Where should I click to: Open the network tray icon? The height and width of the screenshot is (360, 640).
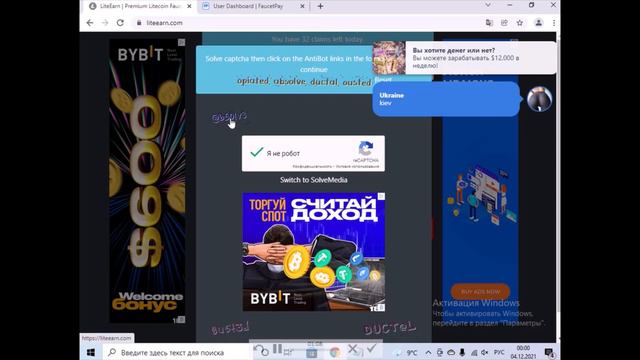pyautogui.click(x=473, y=352)
